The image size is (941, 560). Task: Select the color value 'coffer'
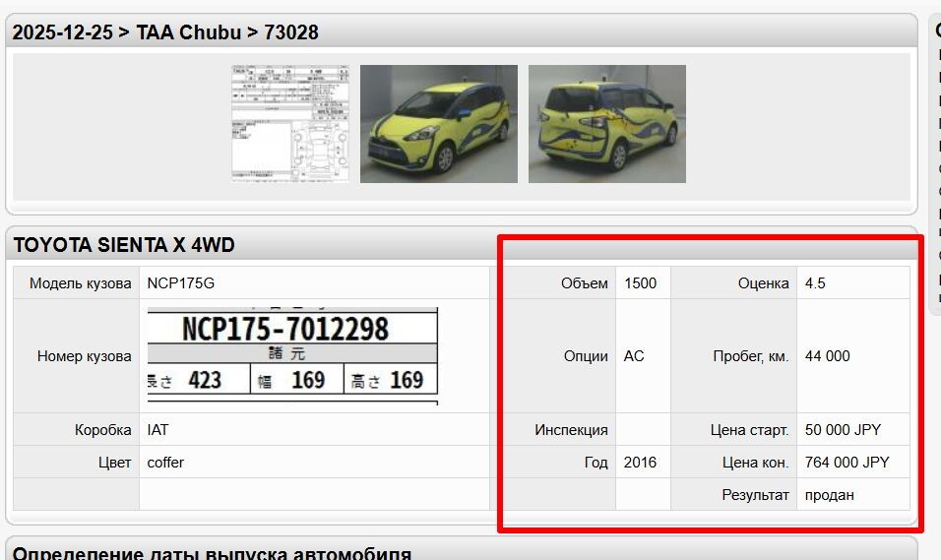(165, 463)
